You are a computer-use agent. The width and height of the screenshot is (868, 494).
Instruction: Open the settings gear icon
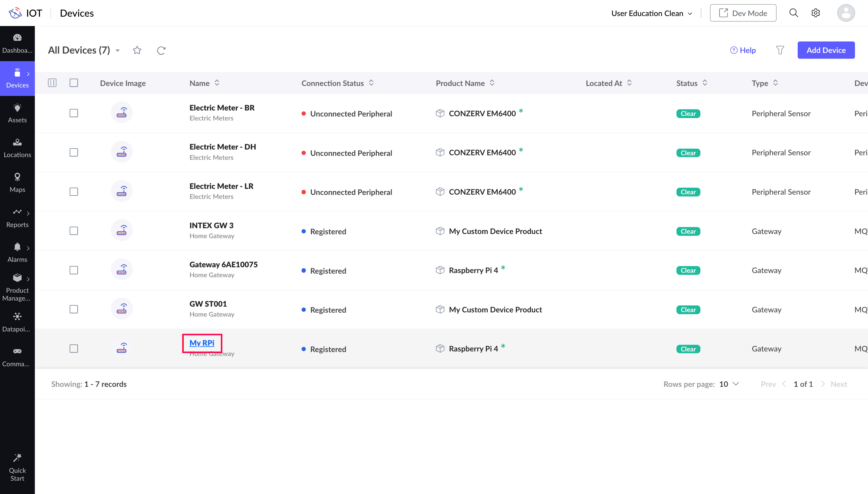click(815, 13)
